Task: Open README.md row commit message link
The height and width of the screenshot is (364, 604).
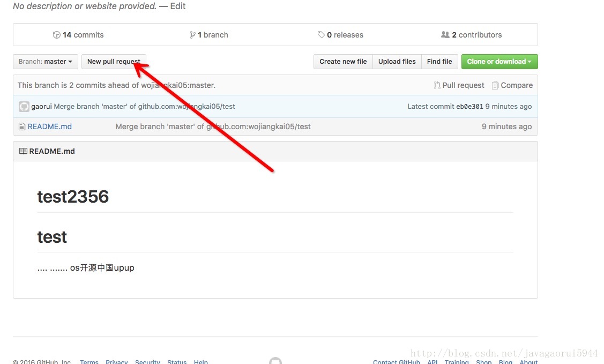Action: [213, 127]
